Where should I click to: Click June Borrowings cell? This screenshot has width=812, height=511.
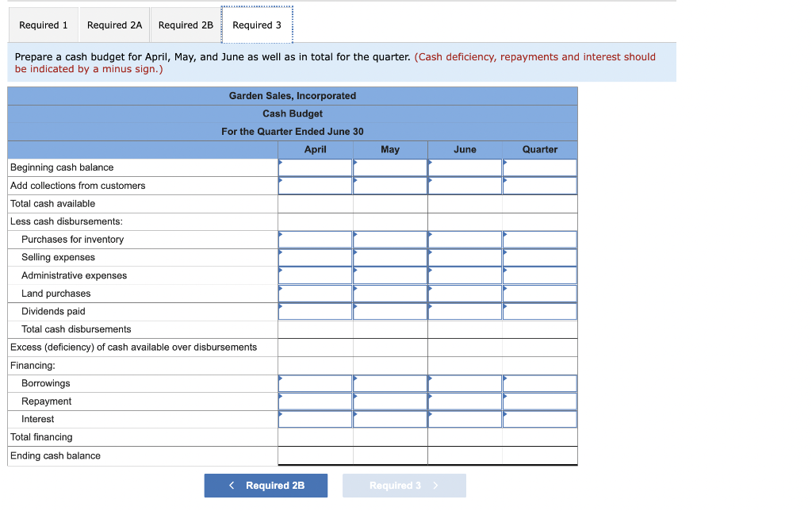465,383
